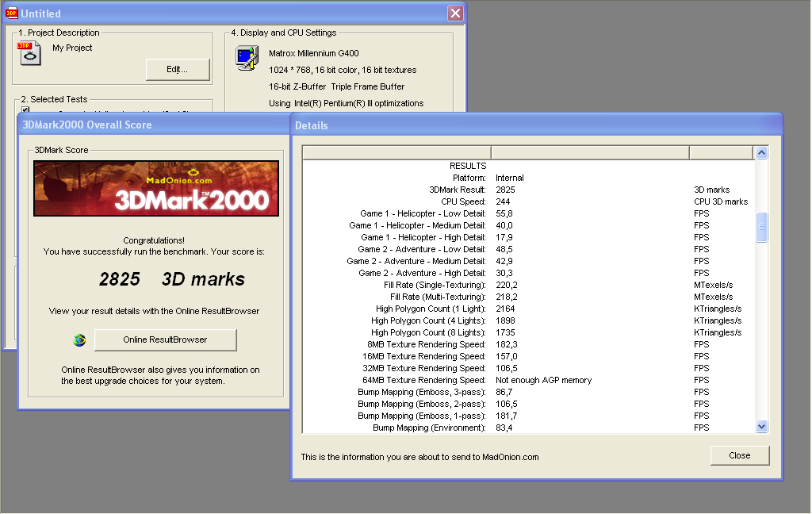Image resolution: width=812 pixels, height=514 pixels.
Task: Select Fill Rate (Multi-Texturing) row
Action: point(528,297)
